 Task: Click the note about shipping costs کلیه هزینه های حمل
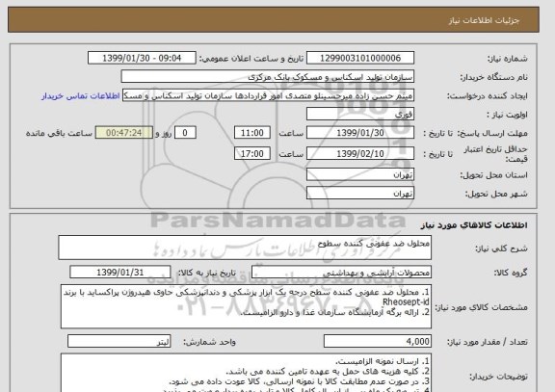click(328, 372)
